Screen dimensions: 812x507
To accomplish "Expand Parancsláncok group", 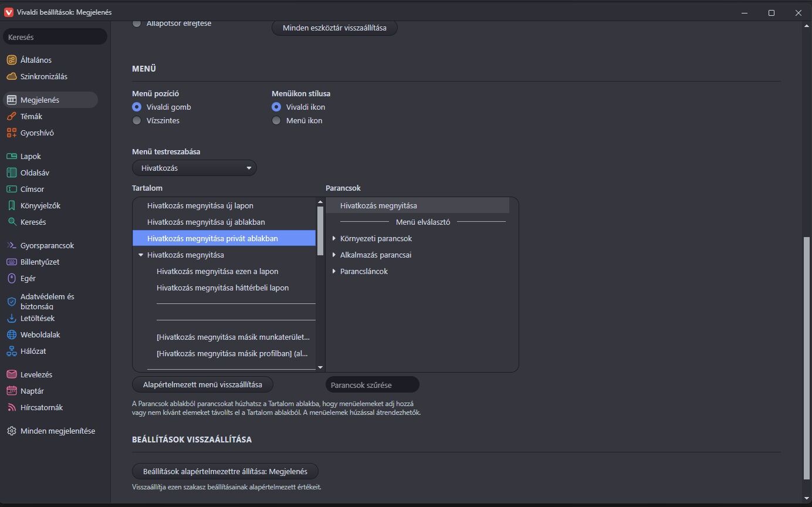I will click(x=334, y=271).
